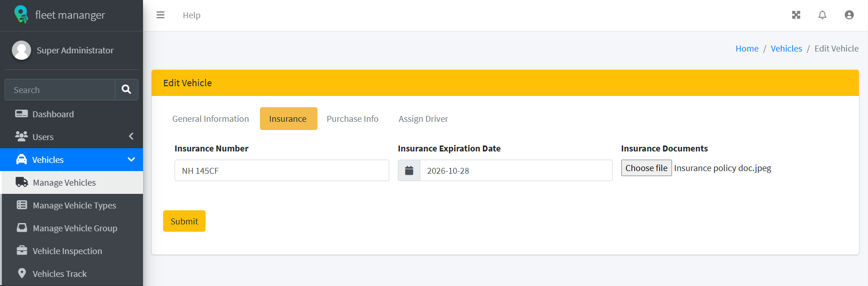
Task: Click the calendar icon beside expiration date
Action: tap(409, 171)
